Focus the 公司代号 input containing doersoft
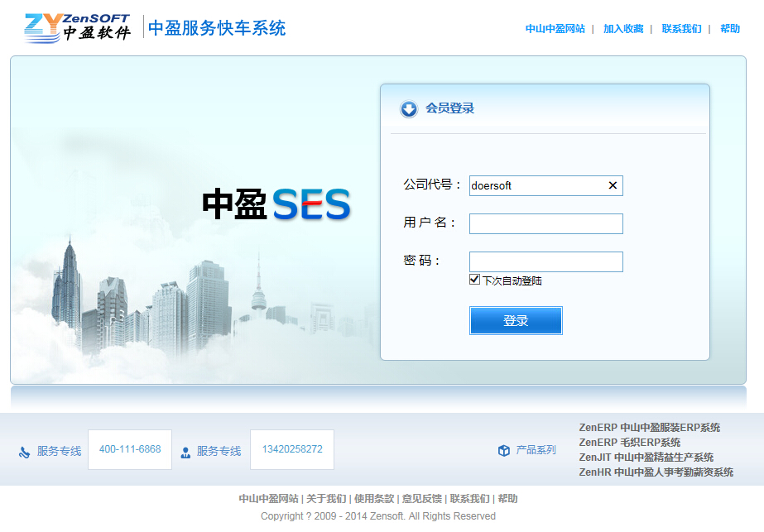 [545, 185]
